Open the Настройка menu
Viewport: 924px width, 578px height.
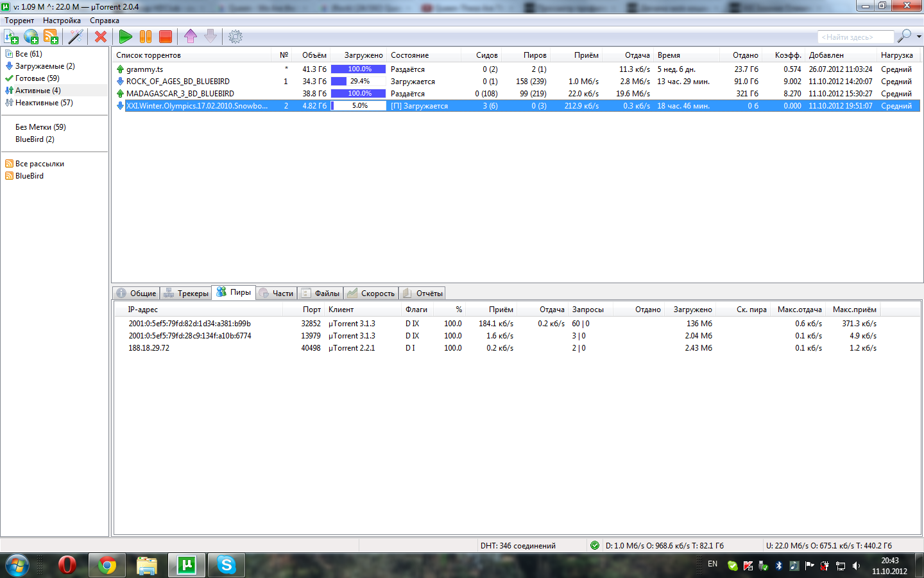(62, 21)
